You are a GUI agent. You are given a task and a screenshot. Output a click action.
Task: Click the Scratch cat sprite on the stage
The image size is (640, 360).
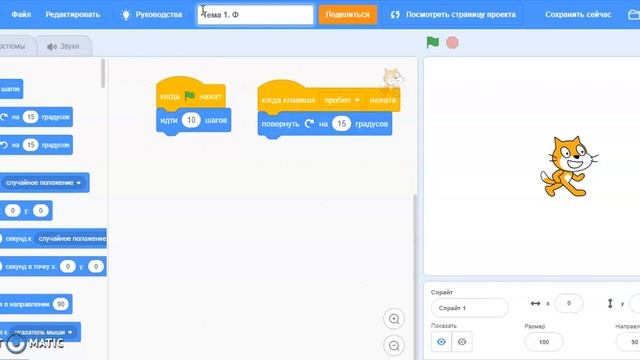(x=569, y=167)
